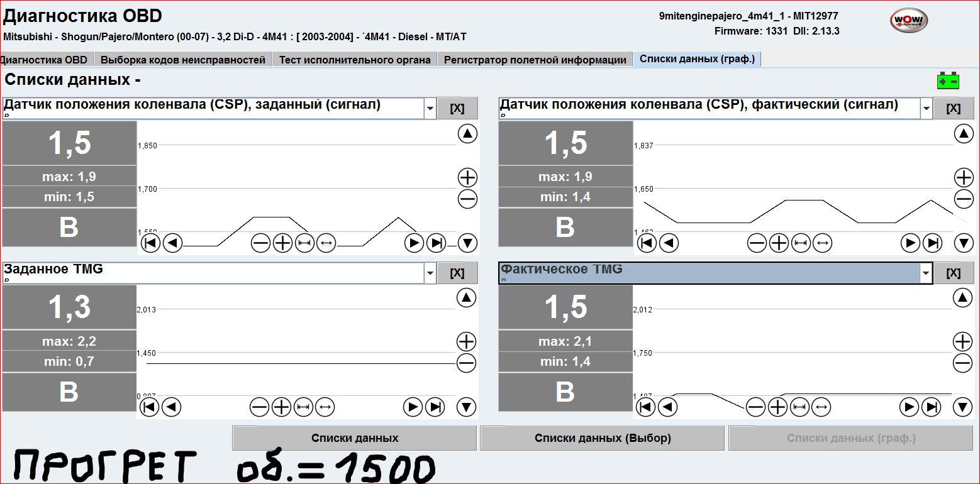980x484 pixels.
Task: Step forward in CSP фактический graph
Action: pyautogui.click(x=910, y=243)
